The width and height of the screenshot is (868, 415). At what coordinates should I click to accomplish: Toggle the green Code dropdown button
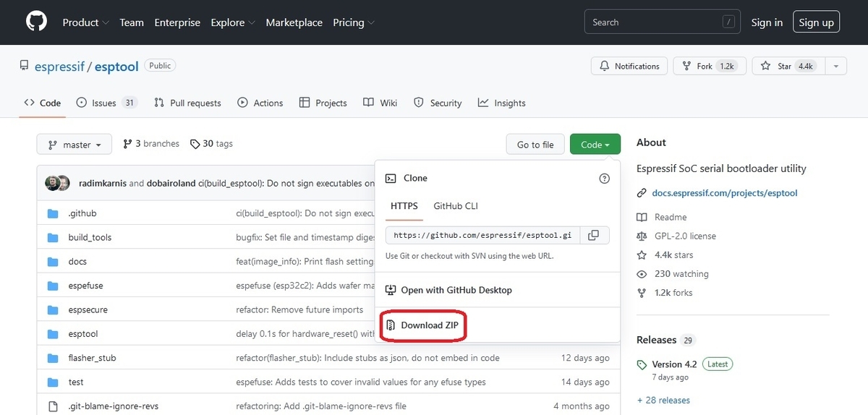pyautogui.click(x=595, y=145)
